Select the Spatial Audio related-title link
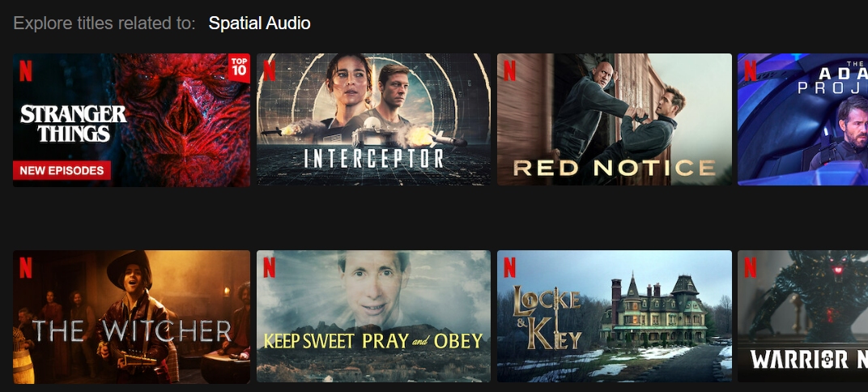Image resolution: width=868 pixels, height=392 pixels. [259, 23]
